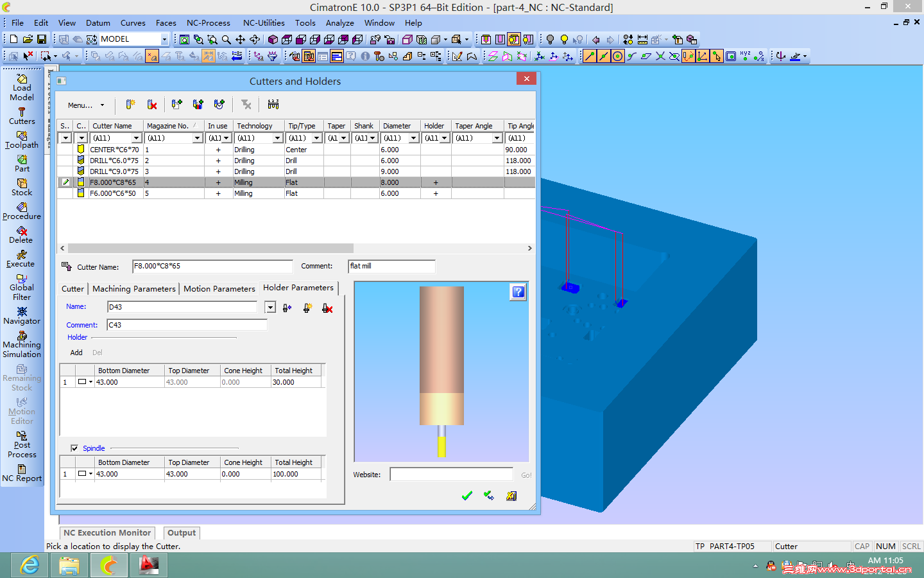Open the Navigator guide icon

click(22, 315)
